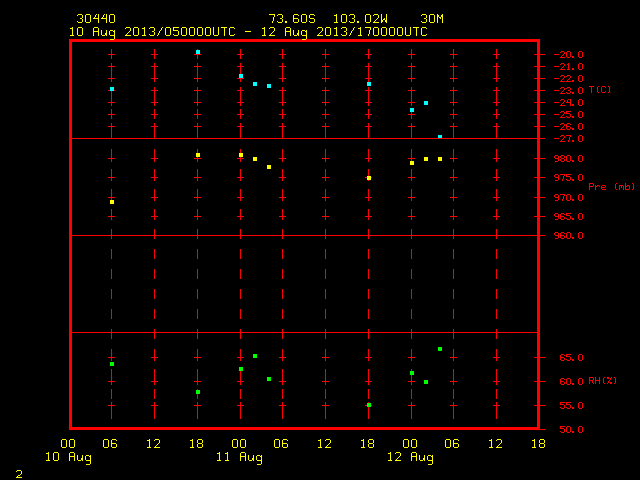The width and height of the screenshot is (640, 480).
Task: Select the yellow pressure point at 975.0 level
Action: click(369, 178)
